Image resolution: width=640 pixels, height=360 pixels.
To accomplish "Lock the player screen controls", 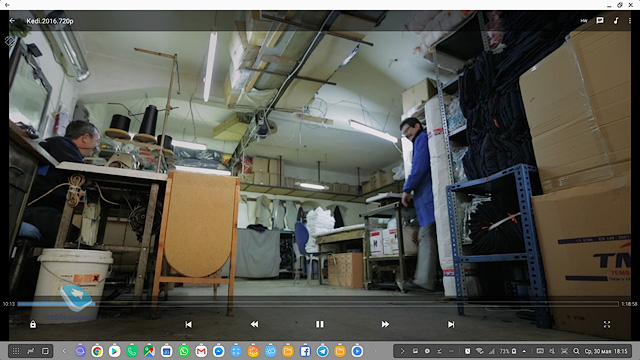I will tap(33, 324).
